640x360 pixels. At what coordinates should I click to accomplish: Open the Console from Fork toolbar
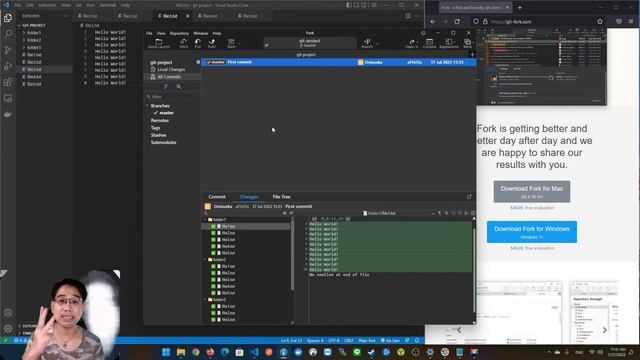(x=429, y=43)
